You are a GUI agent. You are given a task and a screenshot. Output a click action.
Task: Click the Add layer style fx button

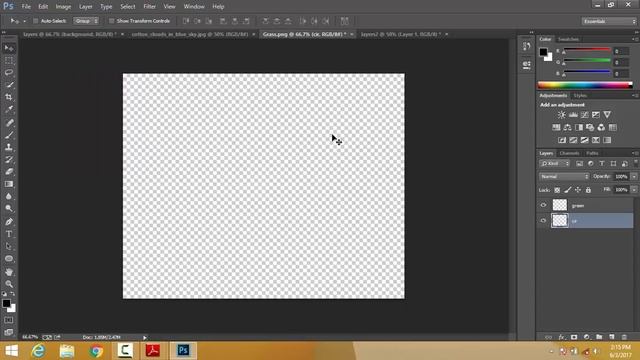coord(561,337)
